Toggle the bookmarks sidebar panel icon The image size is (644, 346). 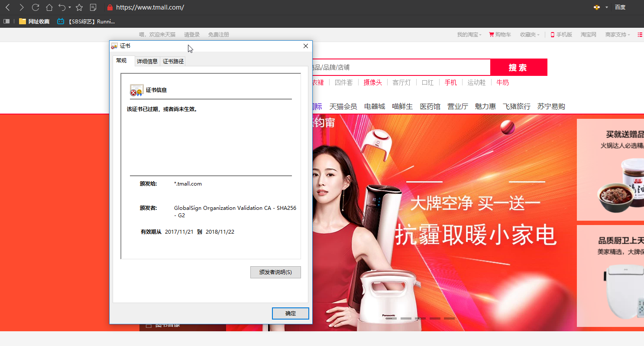(6, 21)
